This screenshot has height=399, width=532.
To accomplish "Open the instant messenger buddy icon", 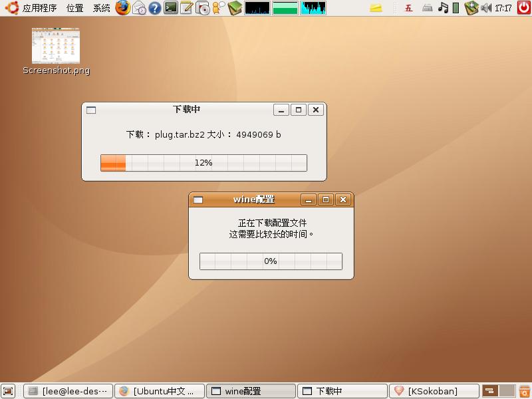I will (x=219, y=8).
